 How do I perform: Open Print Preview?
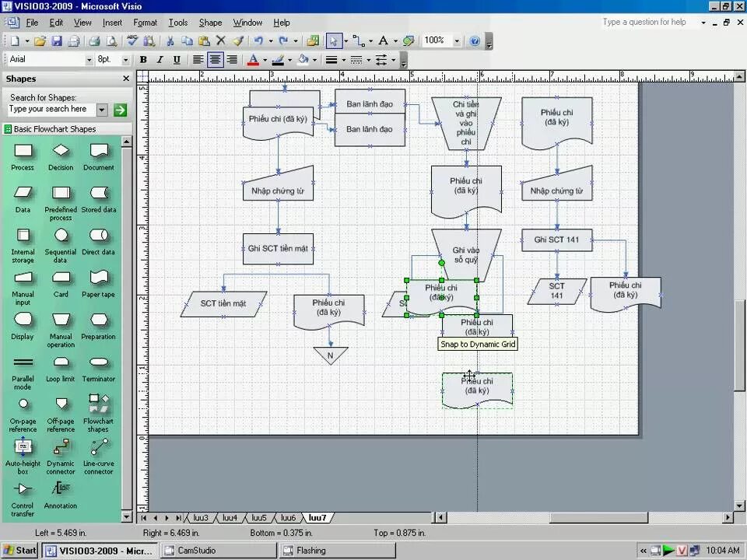coord(111,41)
